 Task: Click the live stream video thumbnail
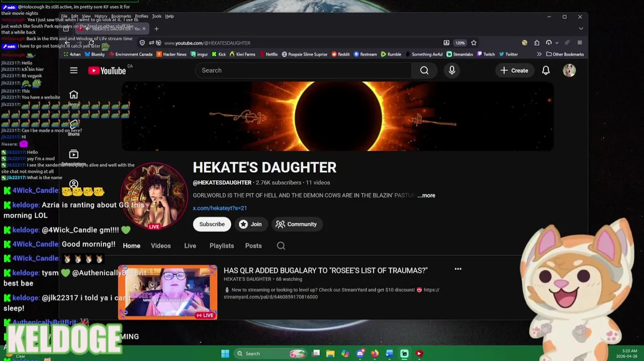click(x=168, y=292)
